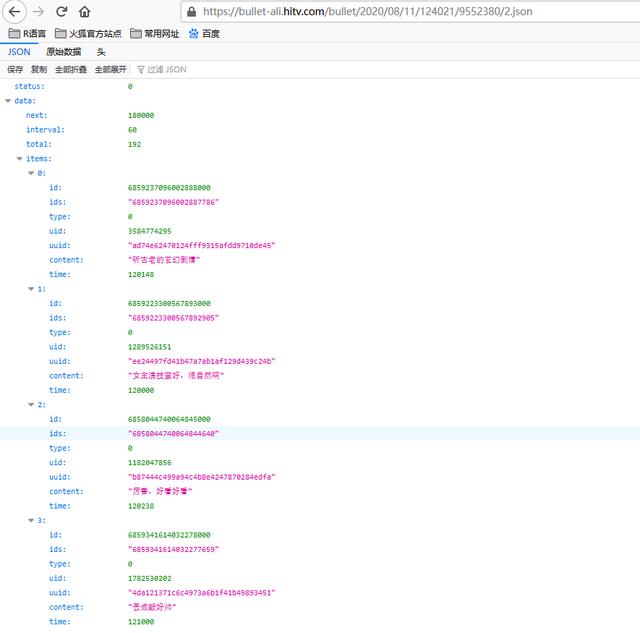The width and height of the screenshot is (640, 633).
Task: Select uid value 1782530202
Action: [149, 578]
